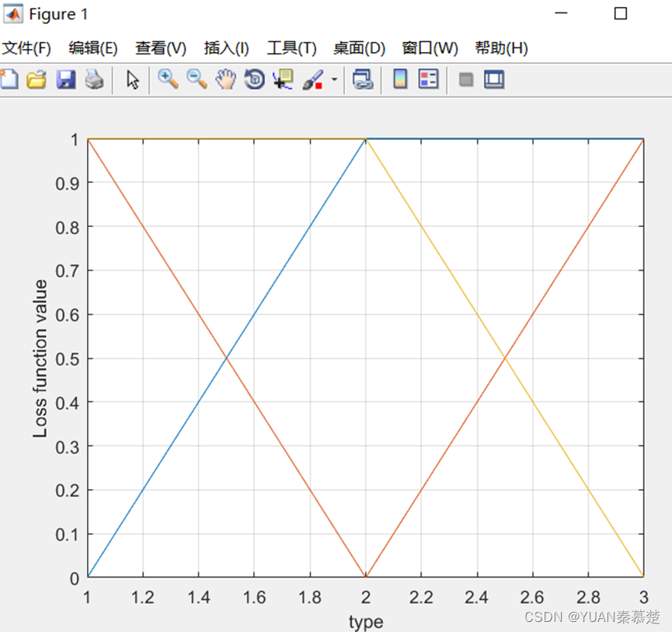Activate the Zoom In magnifier
672x632 pixels.
point(168,79)
